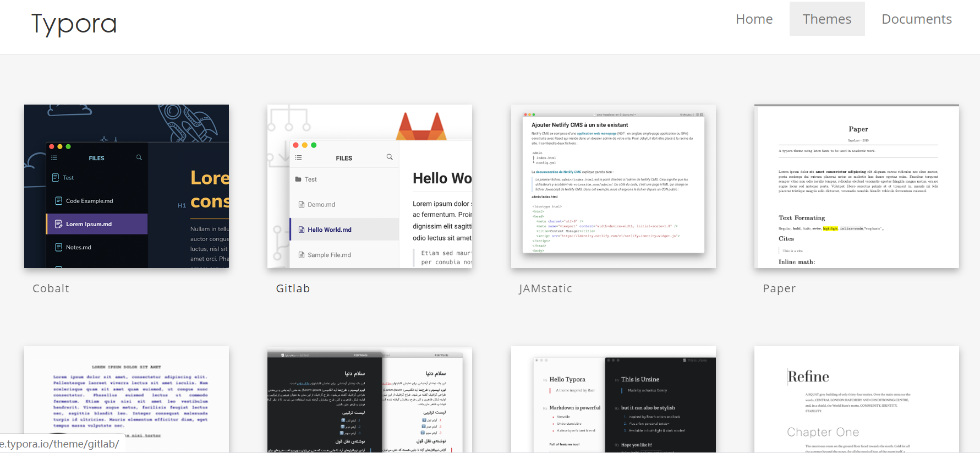Click the Gitlab theme title

coord(293,288)
